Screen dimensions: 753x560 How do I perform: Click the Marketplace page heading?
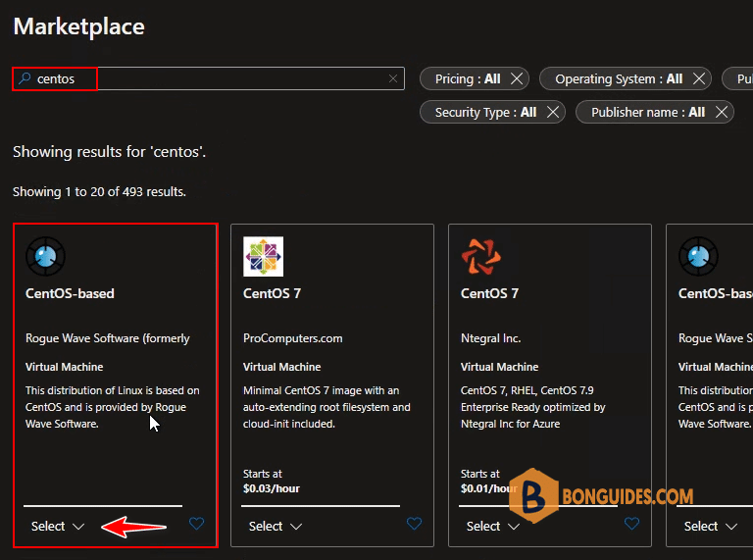pyautogui.click(x=78, y=26)
